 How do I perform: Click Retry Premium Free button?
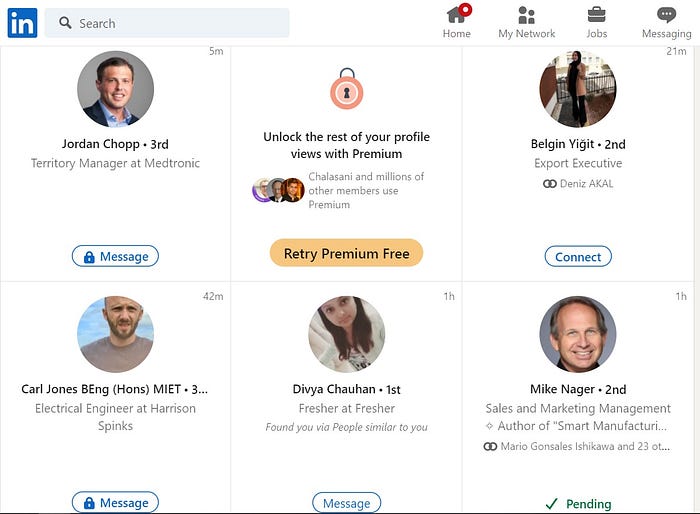tap(346, 253)
